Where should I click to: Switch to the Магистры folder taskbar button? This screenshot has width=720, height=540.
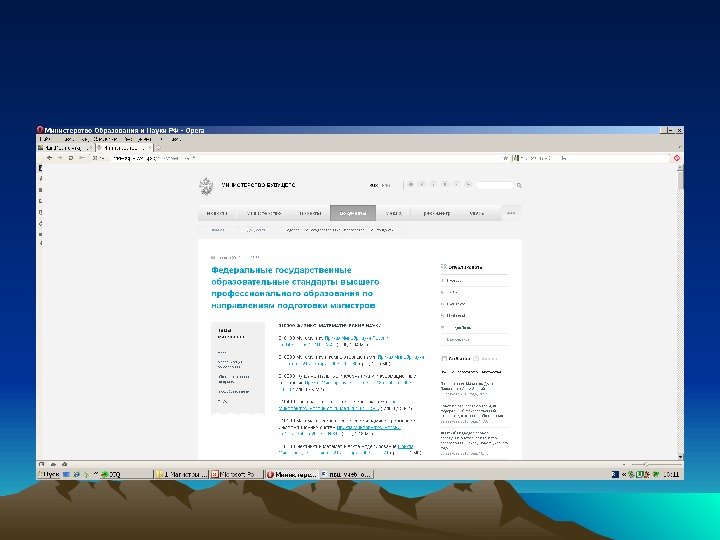click(x=181, y=474)
